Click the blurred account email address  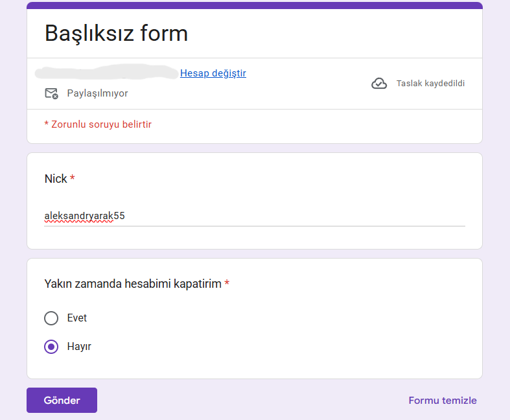click(107, 72)
